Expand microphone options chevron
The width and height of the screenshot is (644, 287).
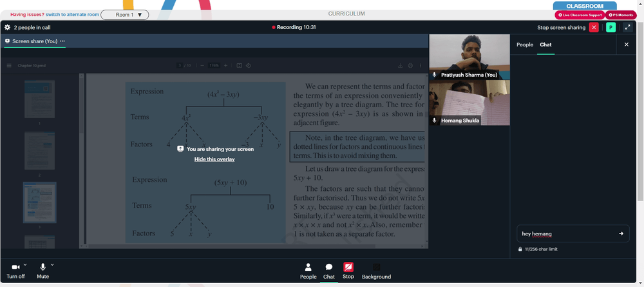(52, 264)
